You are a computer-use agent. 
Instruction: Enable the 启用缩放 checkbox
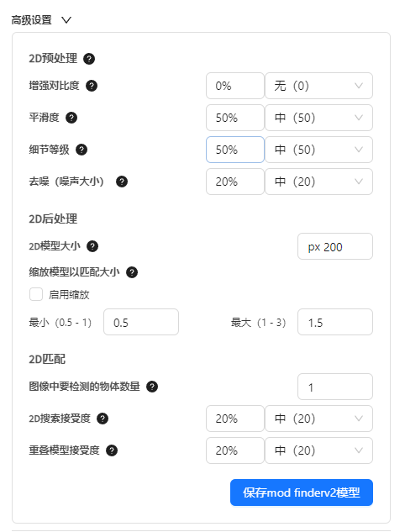[x=36, y=294]
